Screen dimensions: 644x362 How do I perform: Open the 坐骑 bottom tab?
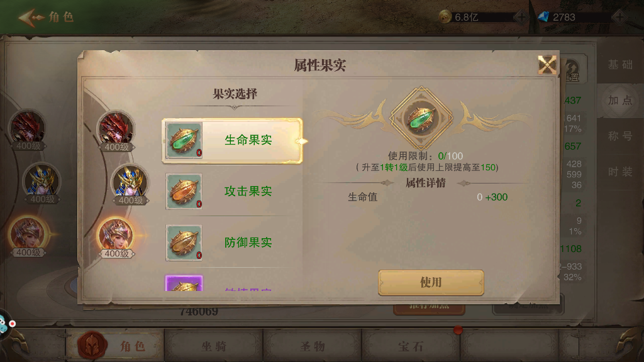[x=214, y=346]
